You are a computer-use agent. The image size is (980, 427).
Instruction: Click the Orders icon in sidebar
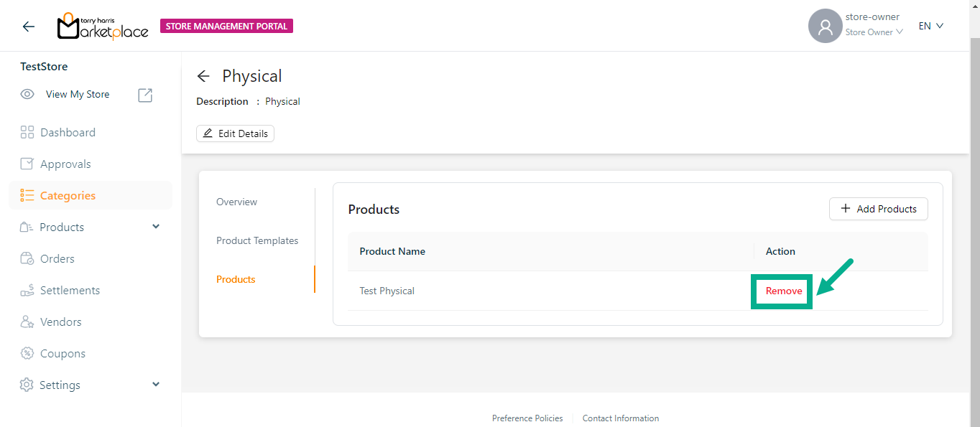pyautogui.click(x=27, y=258)
